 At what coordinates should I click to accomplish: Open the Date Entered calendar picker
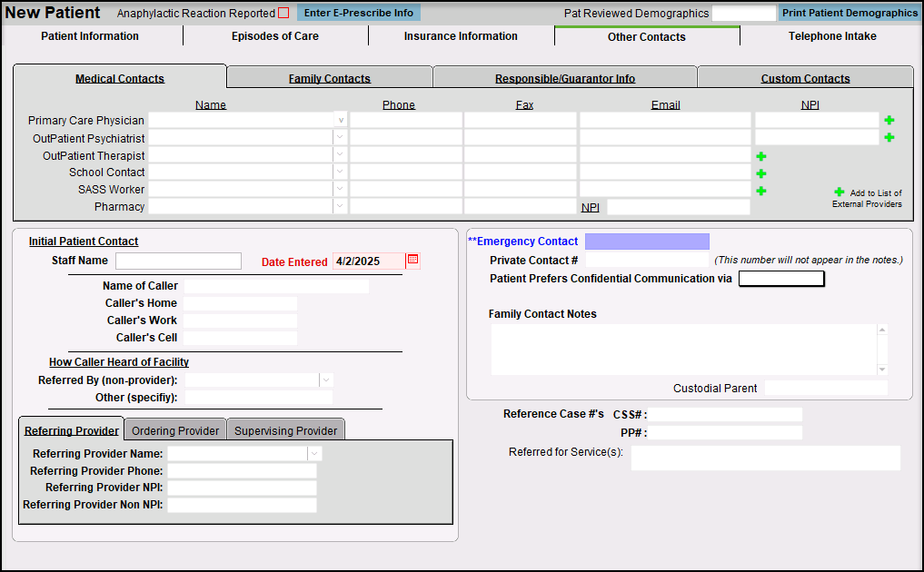point(412,261)
